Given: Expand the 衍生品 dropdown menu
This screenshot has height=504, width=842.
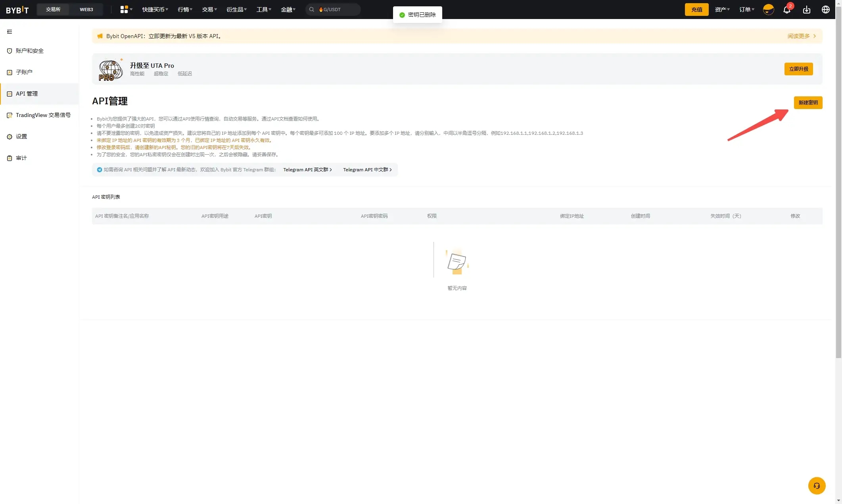Looking at the screenshot, I should click(x=236, y=10).
